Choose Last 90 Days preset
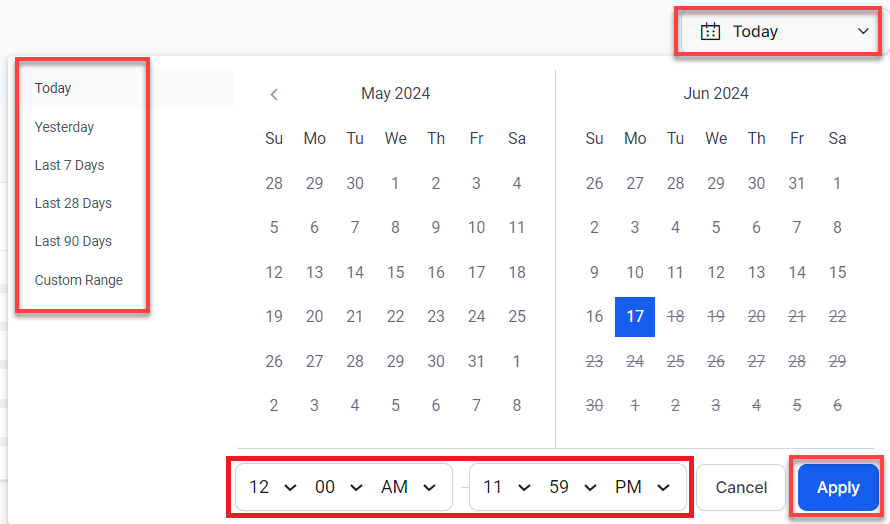This screenshot has width=890, height=524. 73,241
